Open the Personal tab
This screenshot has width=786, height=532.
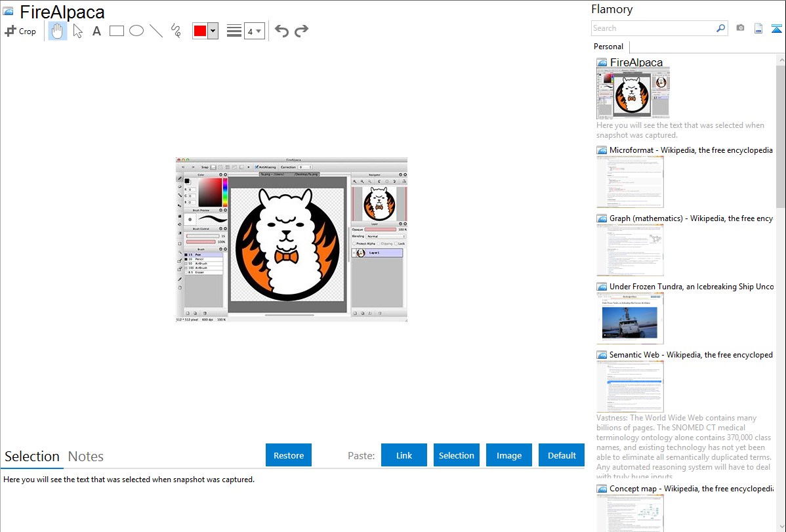(608, 47)
